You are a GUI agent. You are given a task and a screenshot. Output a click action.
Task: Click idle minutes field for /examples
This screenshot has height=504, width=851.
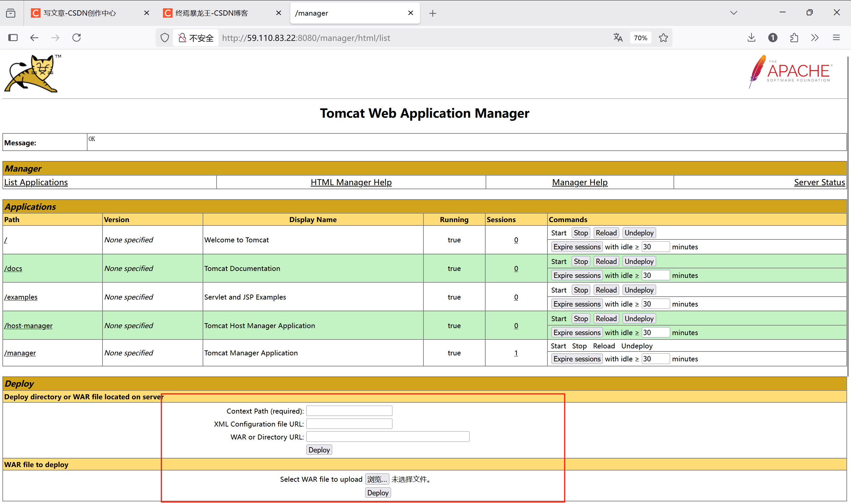coord(655,304)
